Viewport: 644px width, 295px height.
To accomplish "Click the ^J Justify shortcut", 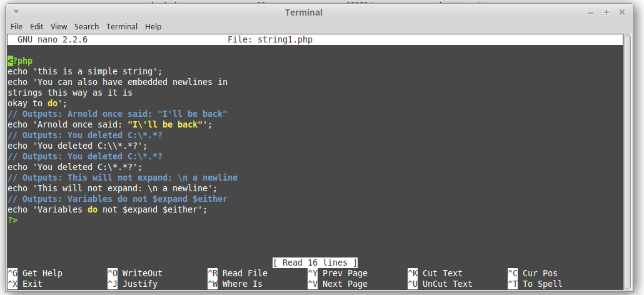I will pos(133,284).
